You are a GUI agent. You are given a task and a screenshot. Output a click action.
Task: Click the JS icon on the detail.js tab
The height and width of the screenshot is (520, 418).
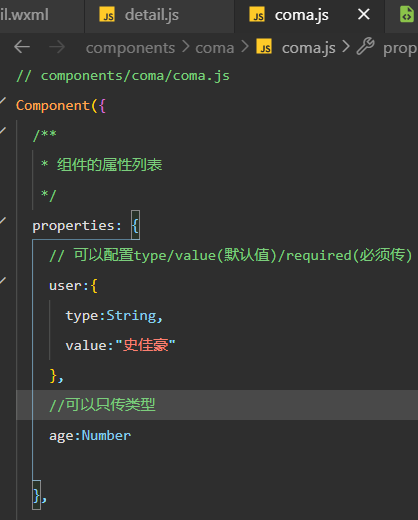[x=107, y=15]
